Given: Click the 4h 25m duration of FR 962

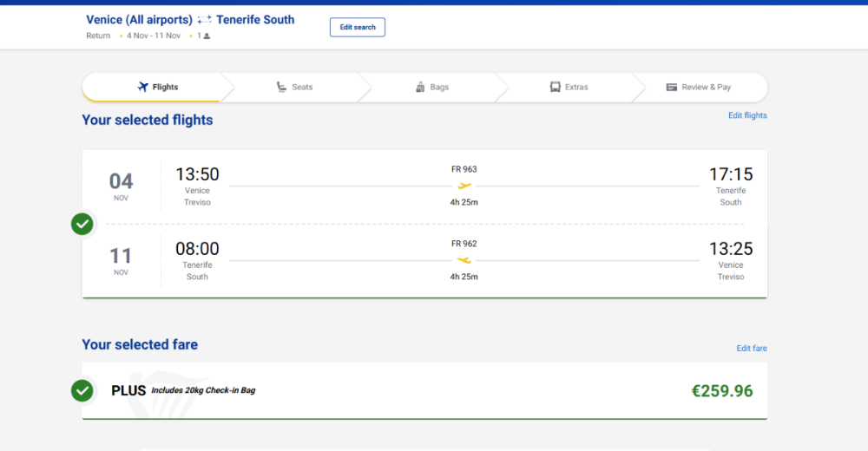Looking at the screenshot, I should (x=464, y=277).
